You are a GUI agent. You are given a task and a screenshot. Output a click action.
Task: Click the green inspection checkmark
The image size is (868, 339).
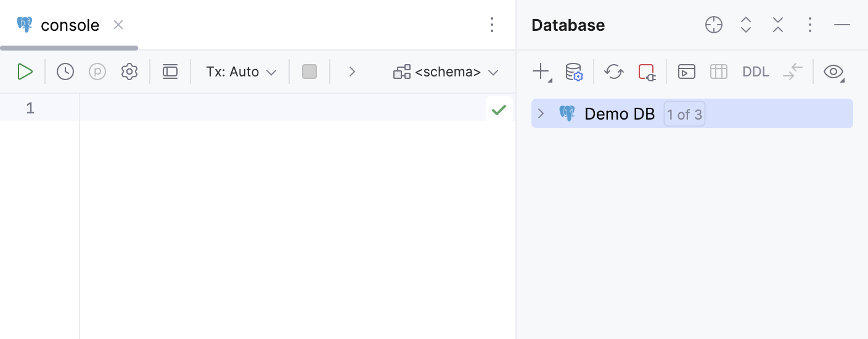tap(499, 110)
